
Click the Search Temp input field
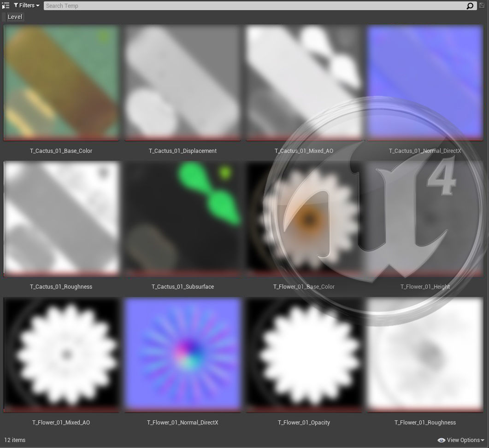(254, 6)
